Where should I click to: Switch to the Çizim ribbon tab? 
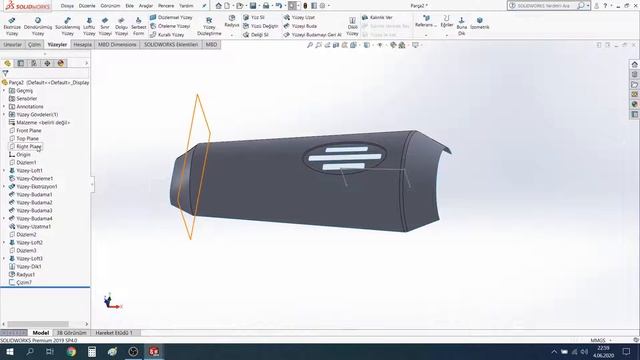pos(34,44)
